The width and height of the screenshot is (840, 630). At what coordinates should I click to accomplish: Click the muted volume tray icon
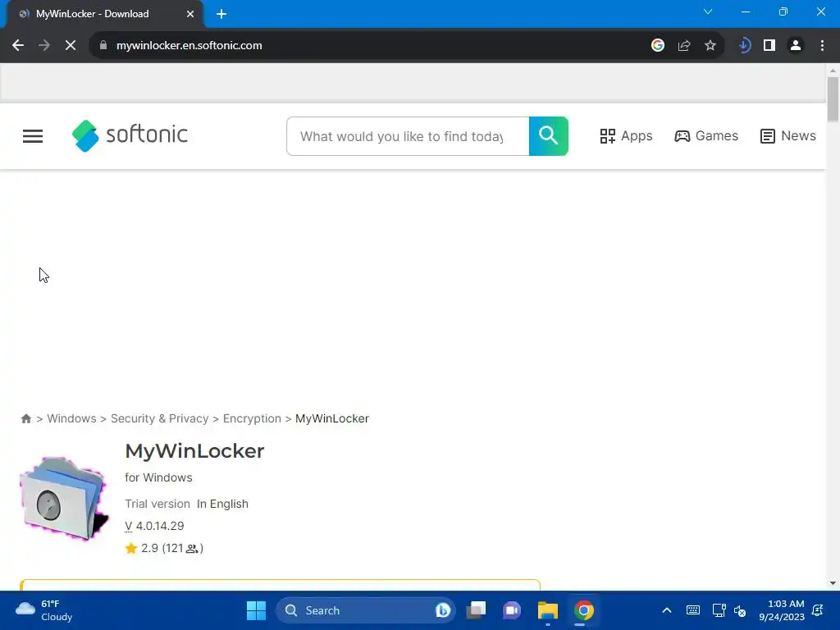pyautogui.click(x=740, y=610)
